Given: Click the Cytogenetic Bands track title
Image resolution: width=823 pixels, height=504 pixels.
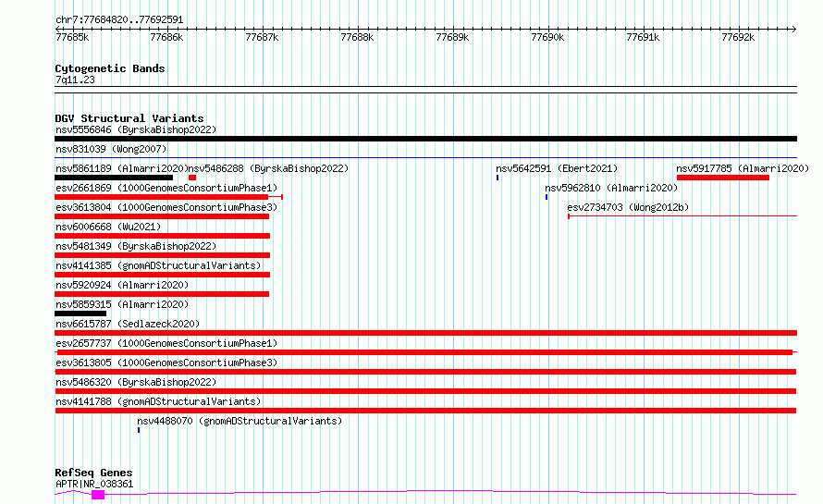Looking at the screenshot, I should click(110, 68).
